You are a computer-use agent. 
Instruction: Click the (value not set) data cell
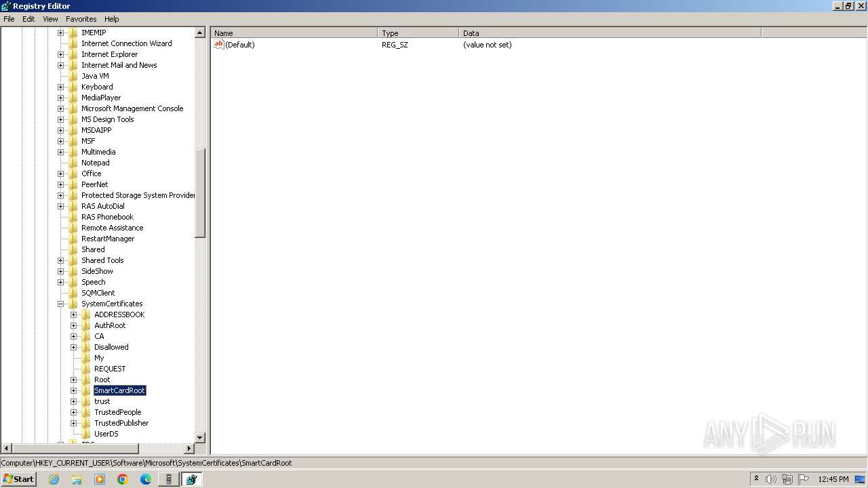488,45
